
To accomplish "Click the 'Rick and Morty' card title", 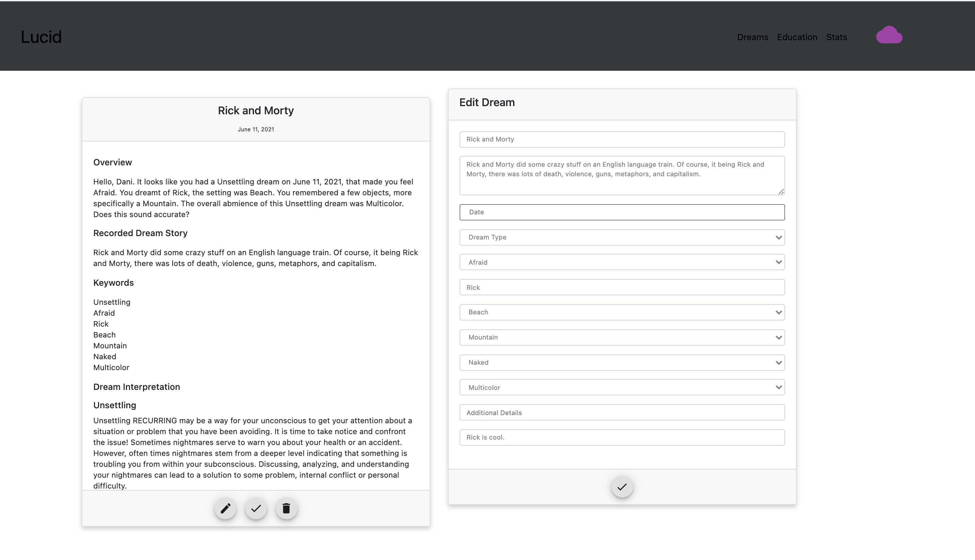I will [256, 110].
